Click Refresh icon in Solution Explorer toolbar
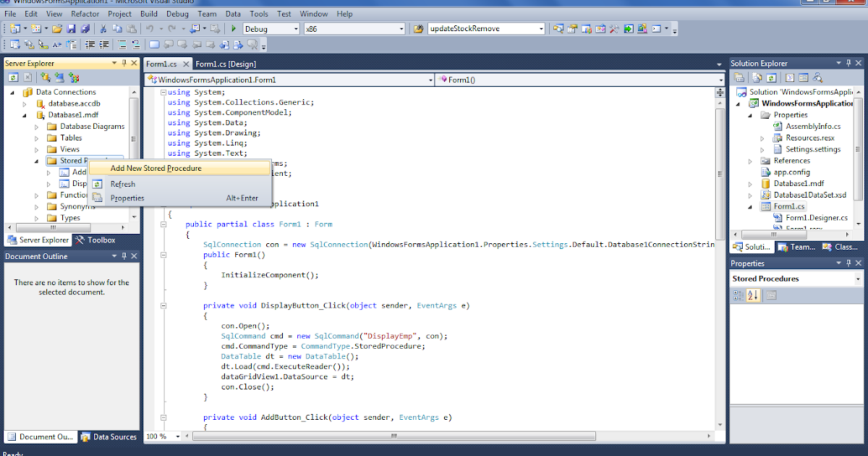The width and height of the screenshot is (868, 456). [x=772, y=77]
